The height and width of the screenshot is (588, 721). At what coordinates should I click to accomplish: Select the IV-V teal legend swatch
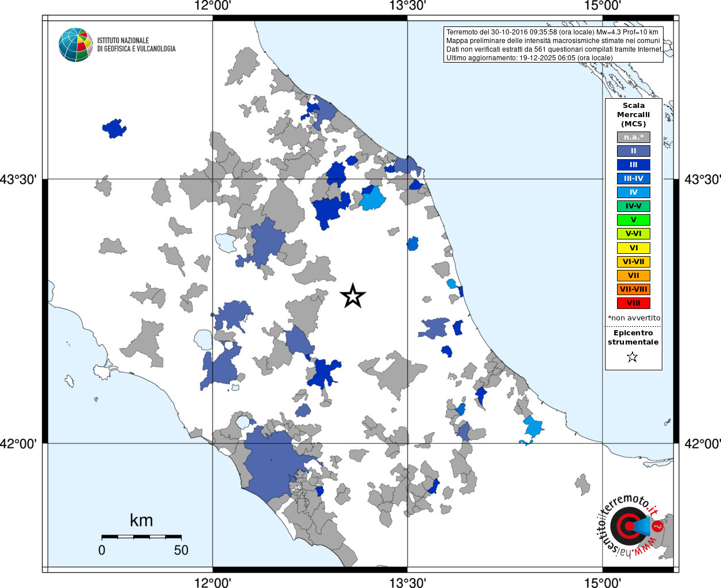point(634,206)
